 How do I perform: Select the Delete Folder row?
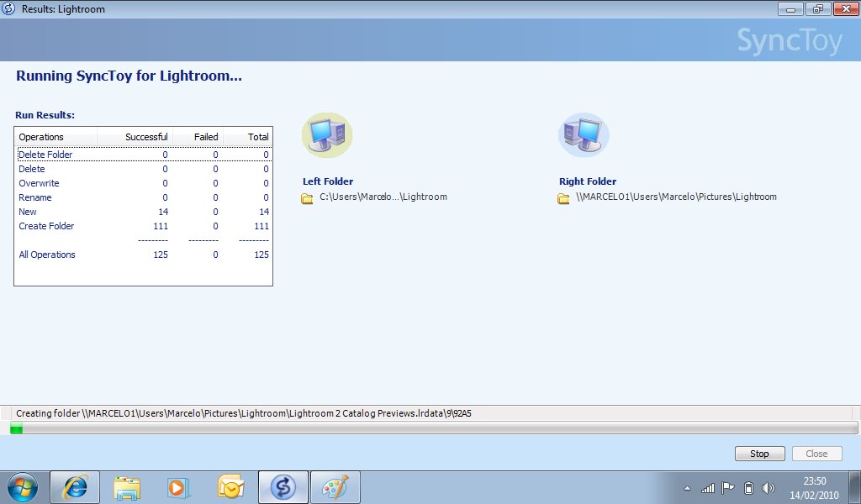coord(144,155)
